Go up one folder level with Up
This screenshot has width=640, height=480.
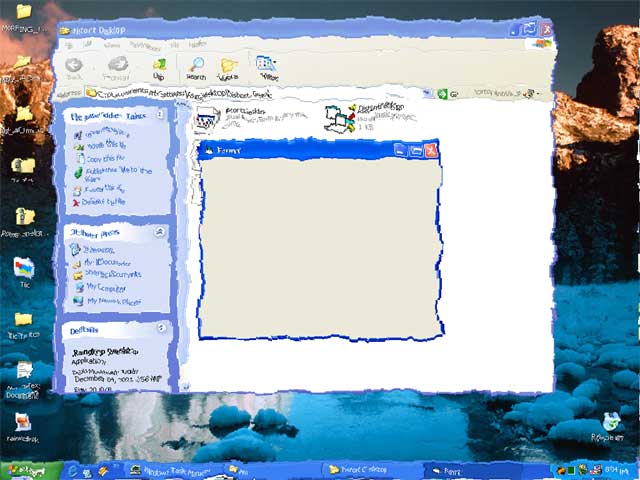coord(159,69)
